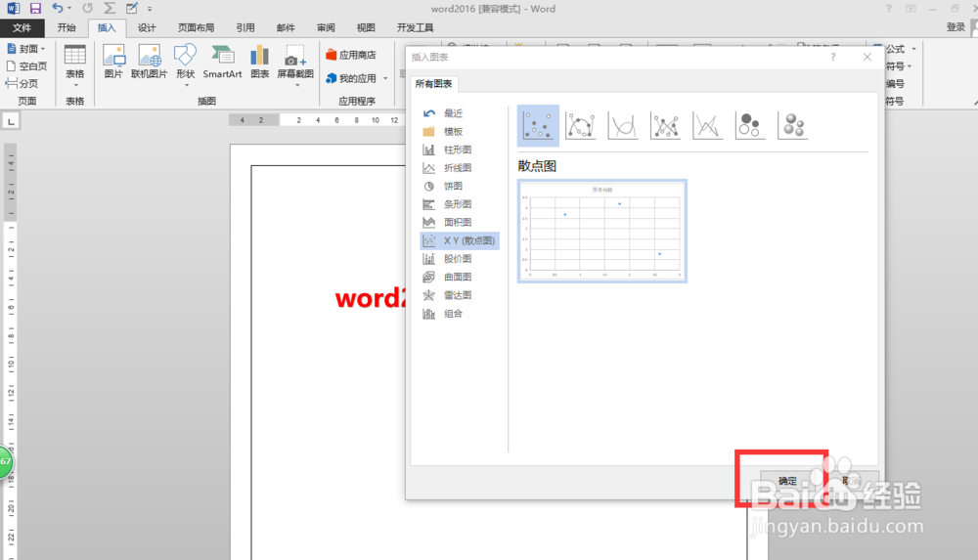The height and width of the screenshot is (560, 978).
Task: Switch to the 审阅 ribbon tab
Action: click(x=326, y=28)
